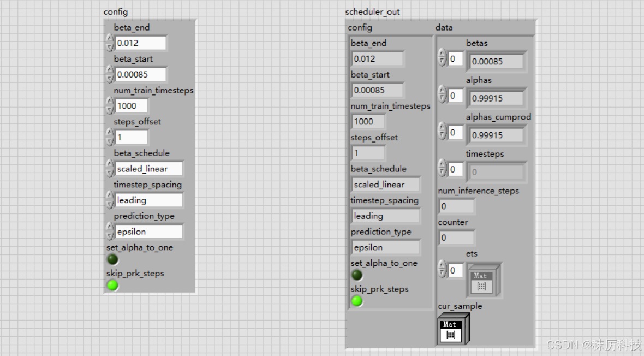Click the scheduler_out cluster label
Viewport: 644px width, 356px height.
[373, 12]
